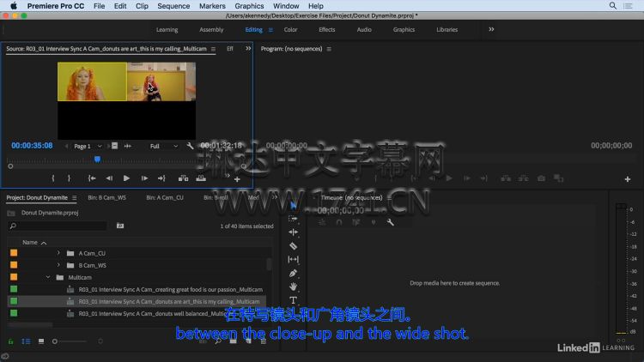
Task: Toggle drag-audio-only waveform icon in Source monitor
Action: click(x=128, y=146)
